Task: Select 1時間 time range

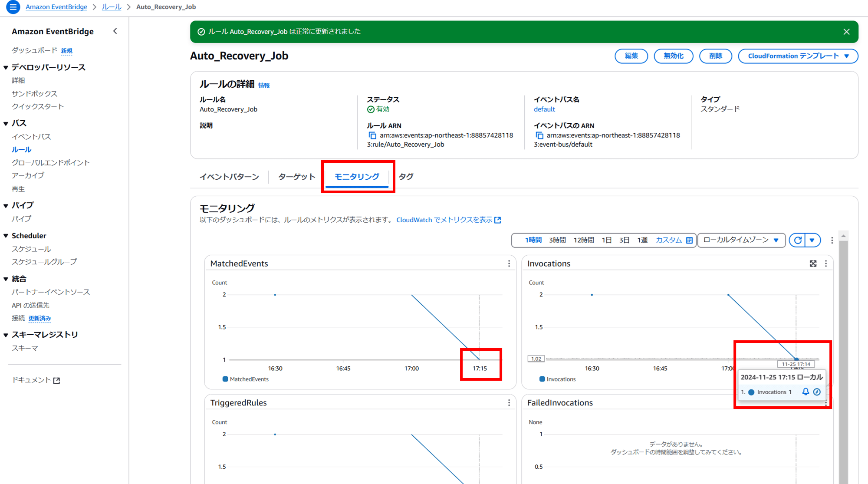Action: 533,240
